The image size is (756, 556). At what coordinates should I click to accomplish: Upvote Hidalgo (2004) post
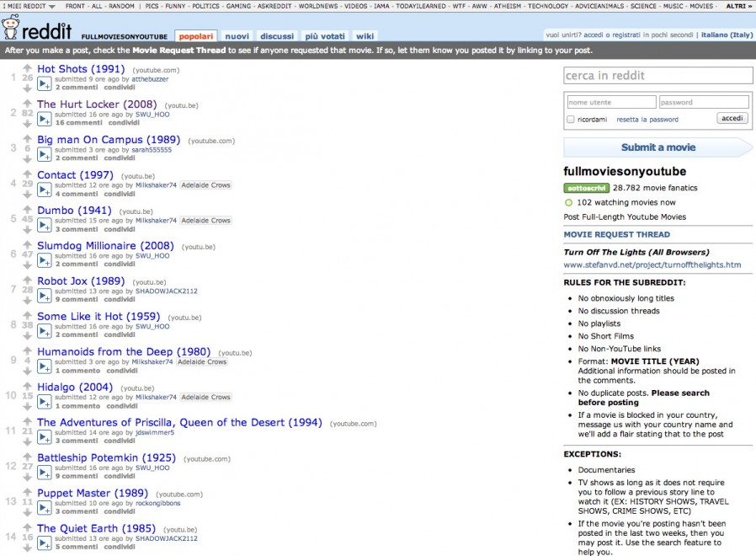point(28,386)
